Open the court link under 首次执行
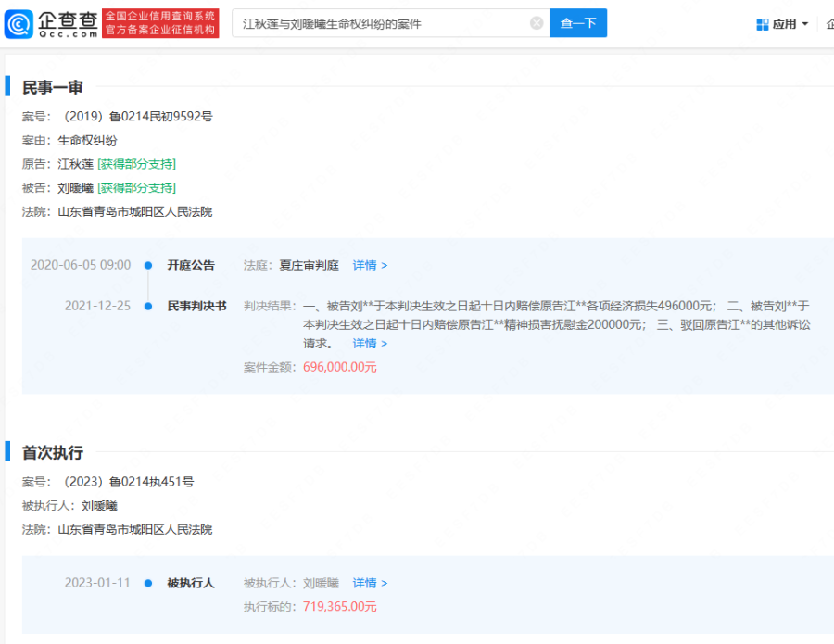This screenshot has width=834, height=644. [135, 529]
